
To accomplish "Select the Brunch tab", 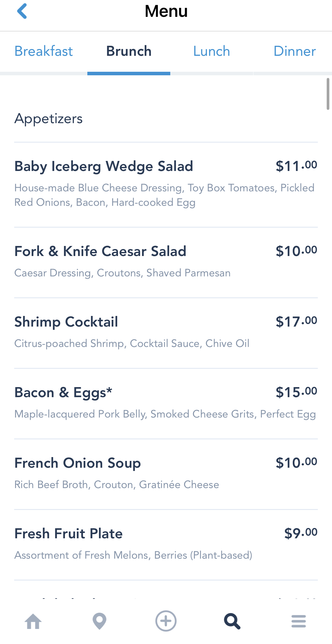I will (x=129, y=51).
